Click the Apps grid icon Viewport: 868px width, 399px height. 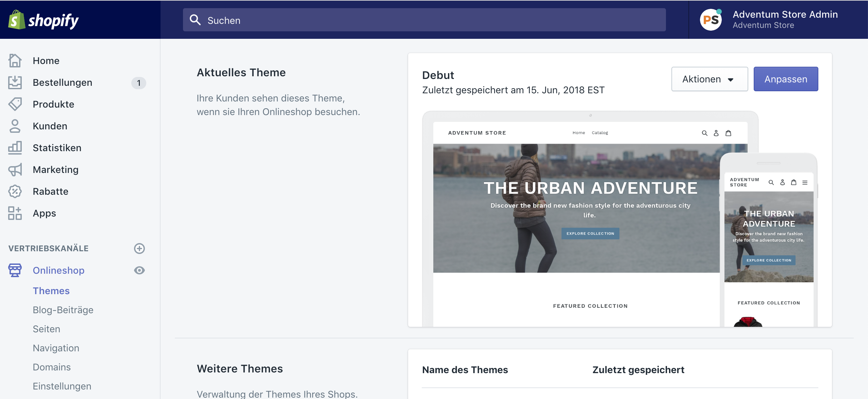tap(15, 213)
